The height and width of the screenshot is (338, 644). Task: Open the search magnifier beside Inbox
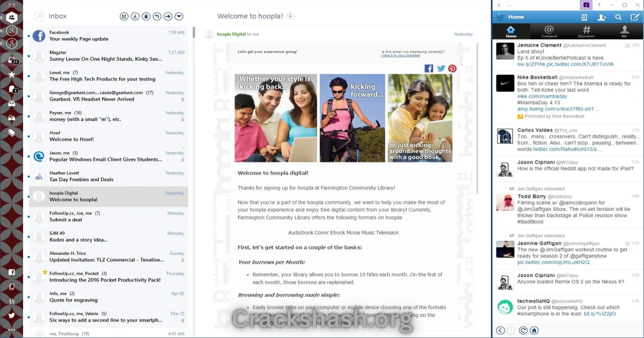(39, 17)
